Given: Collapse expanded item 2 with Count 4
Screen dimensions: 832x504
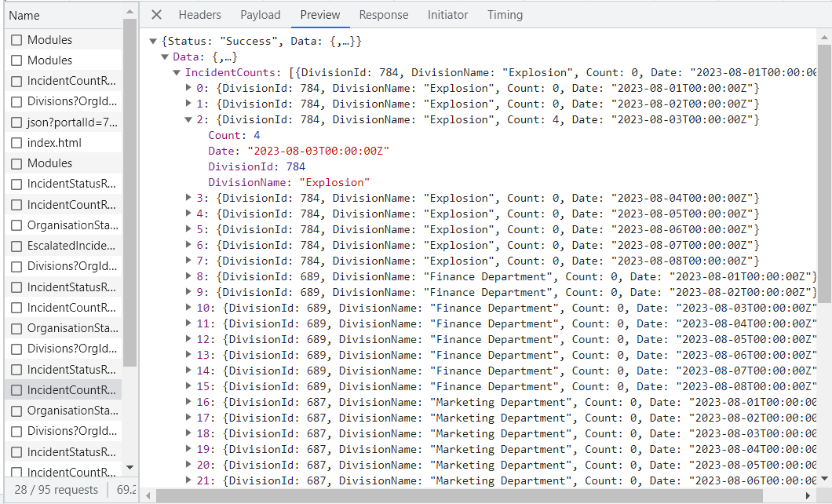Looking at the screenshot, I should (x=188, y=119).
